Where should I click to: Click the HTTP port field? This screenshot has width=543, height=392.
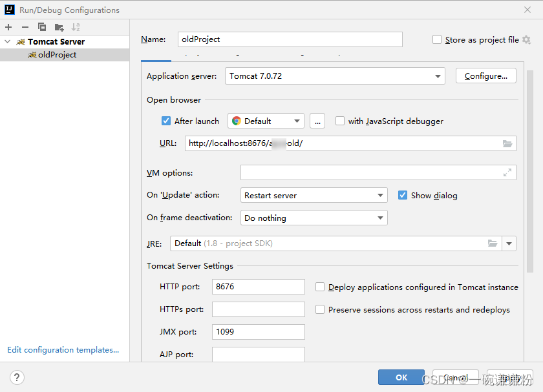click(259, 287)
